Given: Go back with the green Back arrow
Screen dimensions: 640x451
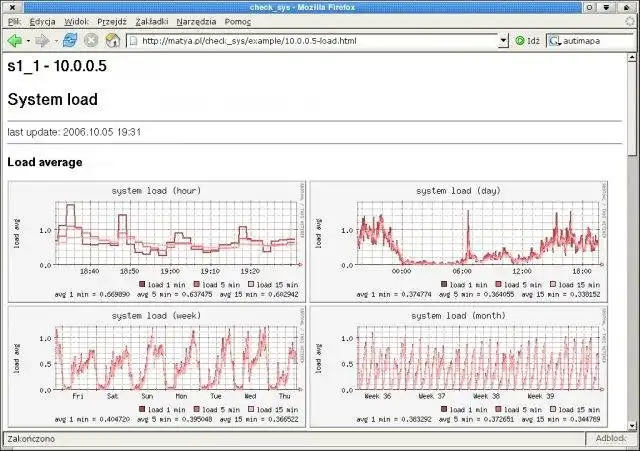Looking at the screenshot, I should (15, 40).
